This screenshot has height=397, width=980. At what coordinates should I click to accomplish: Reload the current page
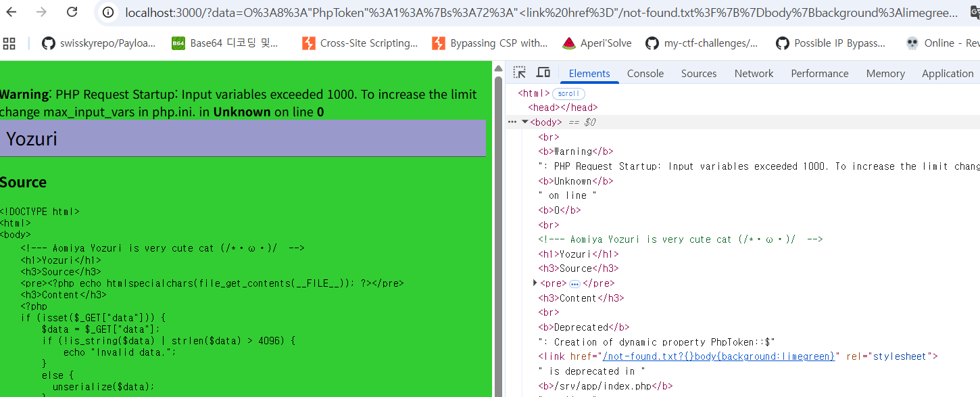click(x=72, y=12)
